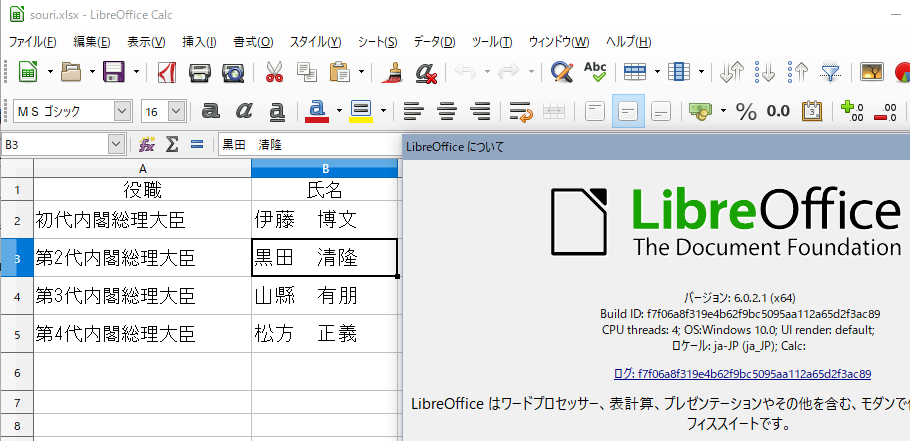Click the Copy icon
The image size is (910, 441).
point(306,72)
